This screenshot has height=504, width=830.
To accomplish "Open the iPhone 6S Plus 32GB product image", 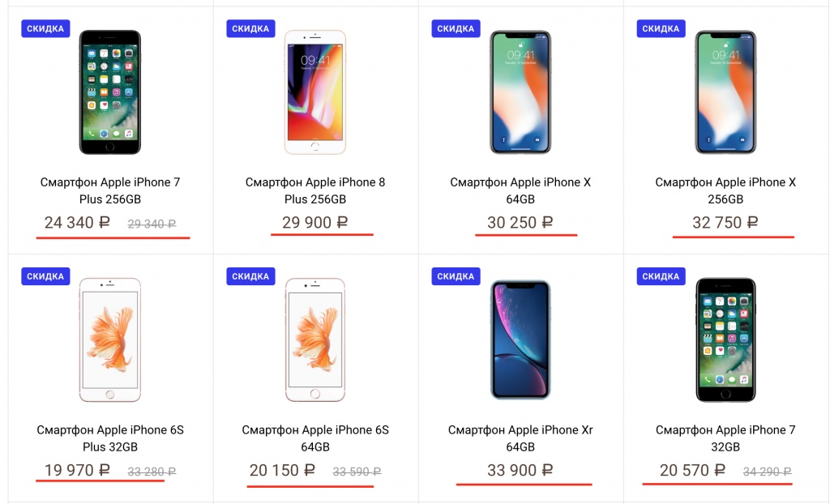I will pyautogui.click(x=110, y=340).
